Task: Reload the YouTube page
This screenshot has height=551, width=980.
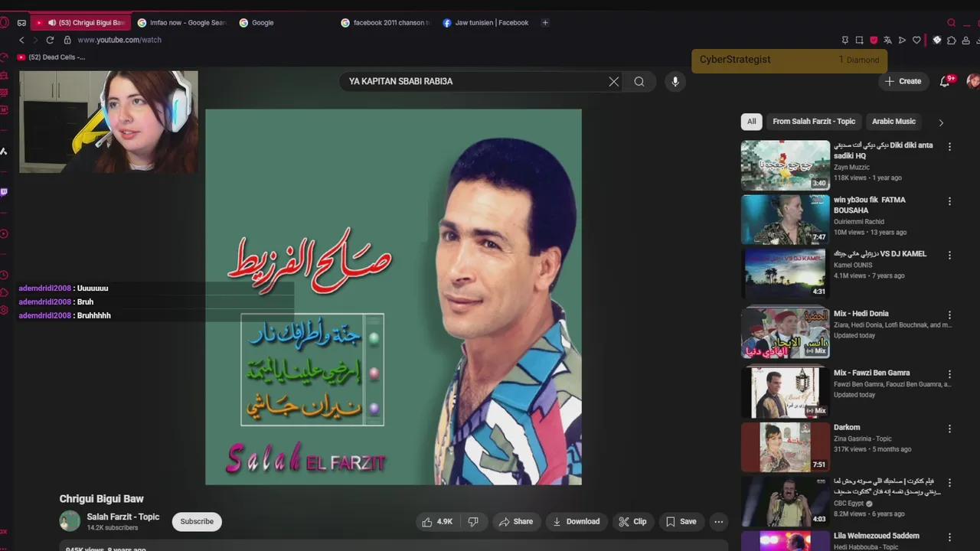Action: pos(51,40)
